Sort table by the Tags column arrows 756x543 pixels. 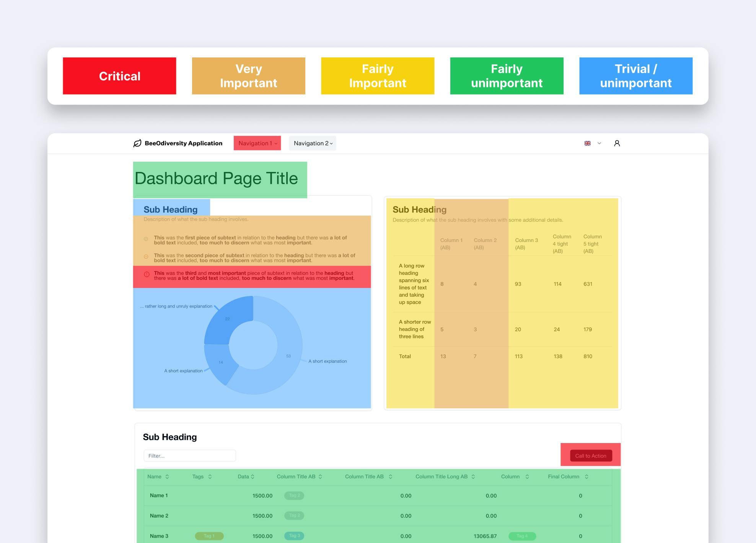click(x=210, y=477)
